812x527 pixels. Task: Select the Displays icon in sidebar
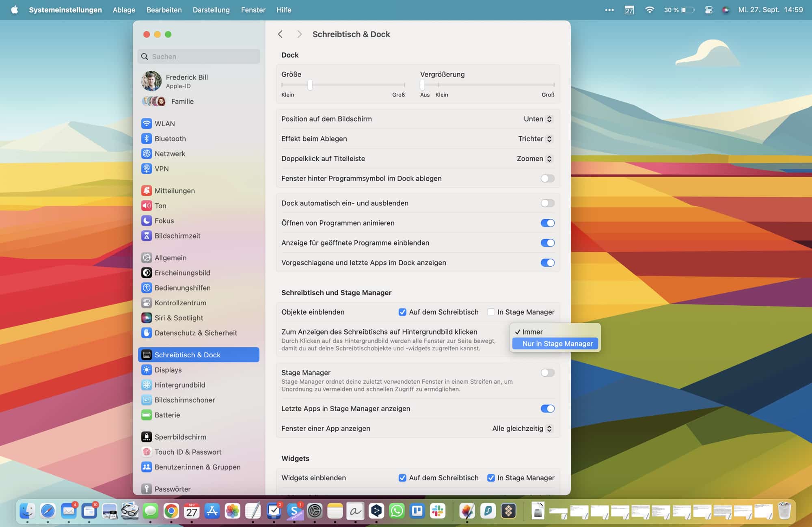click(x=147, y=369)
